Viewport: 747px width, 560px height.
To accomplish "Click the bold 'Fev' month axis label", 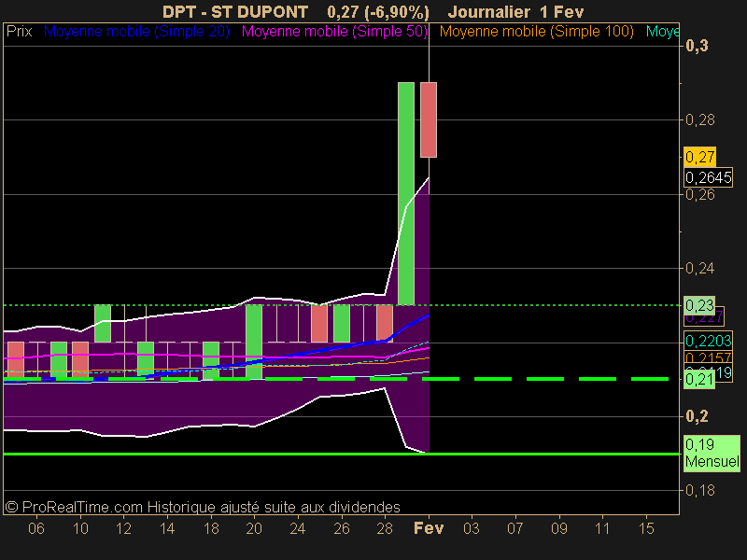I will (429, 528).
